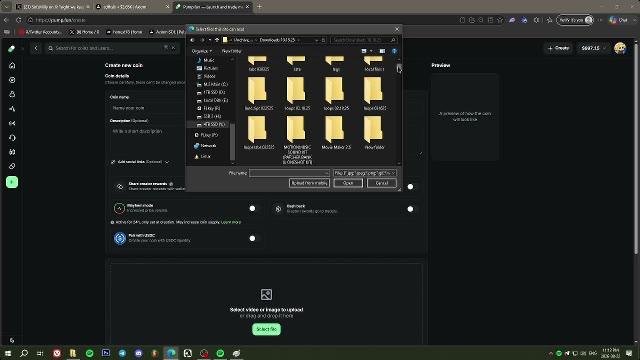The image size is (640, 360).
Task: Click the Open button in file dialog
Action: pyautogui.click(x=348, y=183)
